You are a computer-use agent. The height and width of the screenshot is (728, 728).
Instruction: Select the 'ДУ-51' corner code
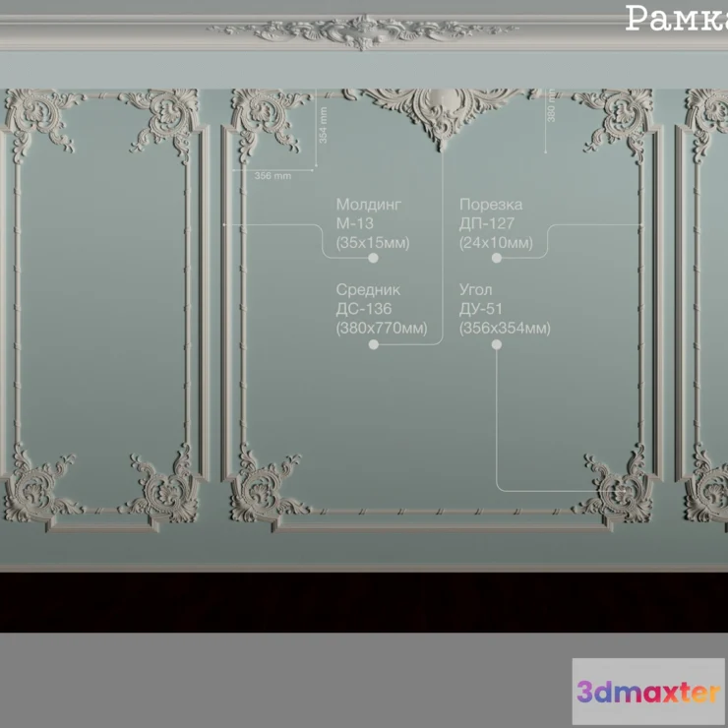coord(480,309)
